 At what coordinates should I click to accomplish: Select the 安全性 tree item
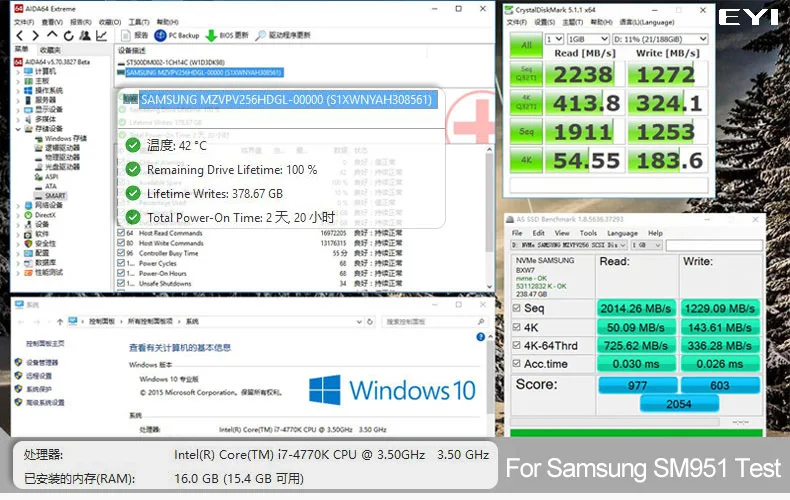point(40,243)
